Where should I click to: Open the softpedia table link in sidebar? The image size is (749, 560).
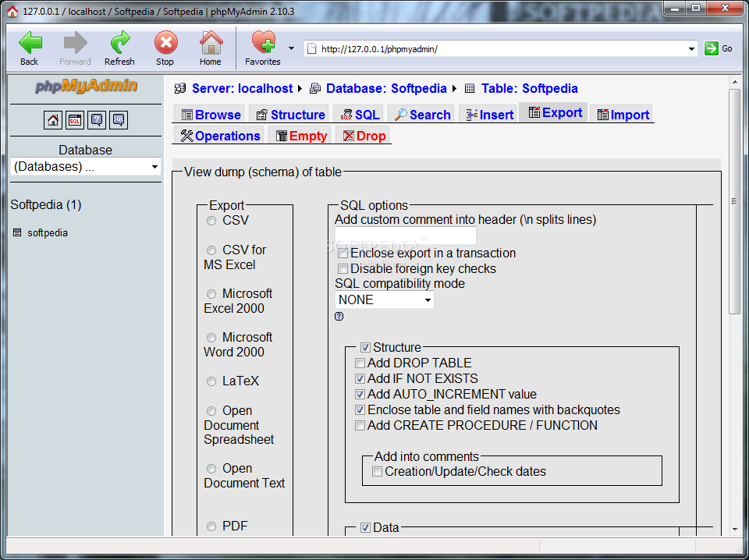[x=48, y=233]
